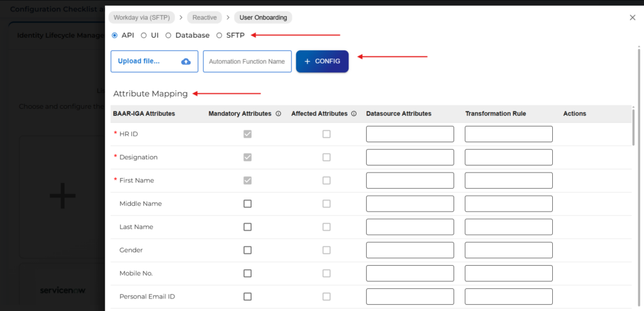The height and width of the screenshot is (311, 644).
Task: Click the cloud upload icon
Action: (x=186, y=61)
